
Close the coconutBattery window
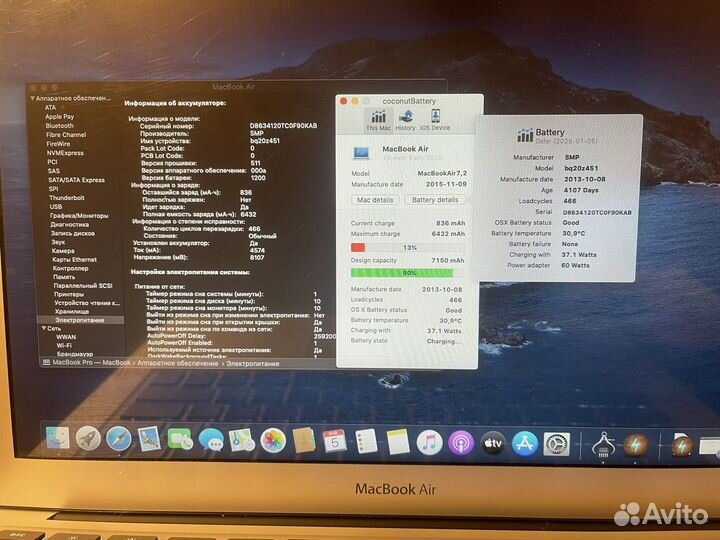pyautogui.click(x=344, y=101)
